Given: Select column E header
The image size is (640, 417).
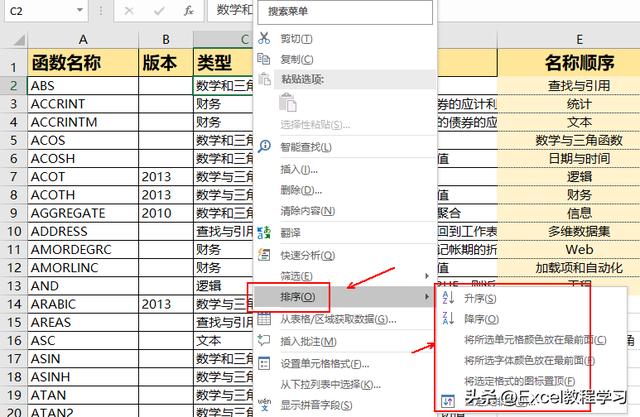Looking at the screenshot, I should [579, 40].
